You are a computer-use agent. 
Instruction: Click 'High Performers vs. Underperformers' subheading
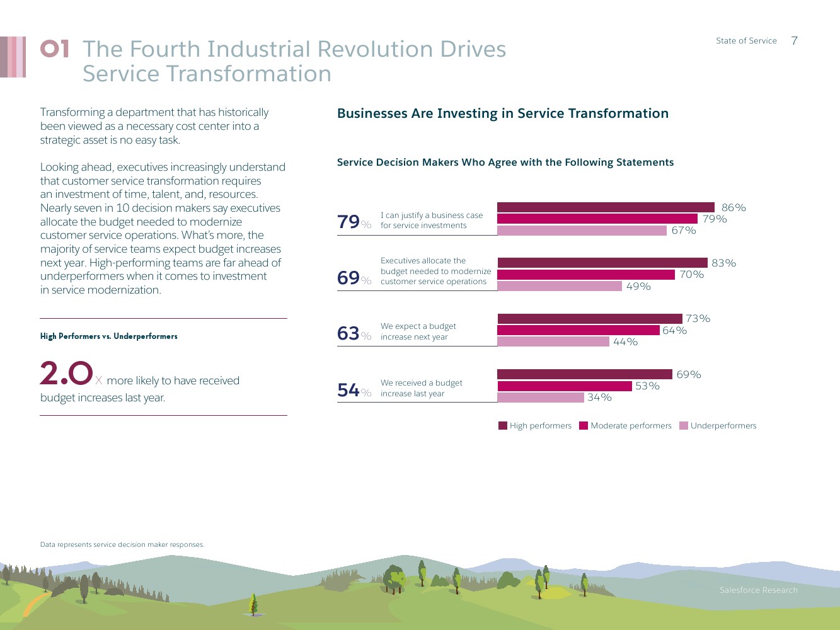click(108, 336)
